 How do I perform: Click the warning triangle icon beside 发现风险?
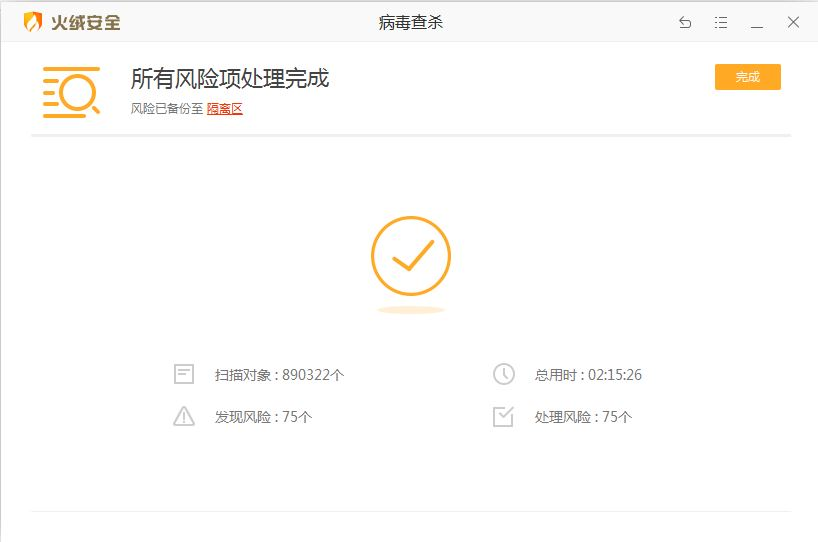tap(184, 417)
